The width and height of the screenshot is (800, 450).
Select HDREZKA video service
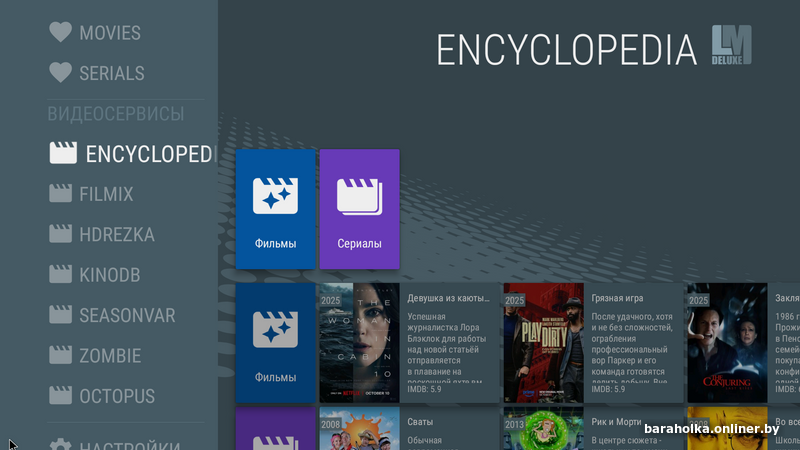tap(117, 234)
